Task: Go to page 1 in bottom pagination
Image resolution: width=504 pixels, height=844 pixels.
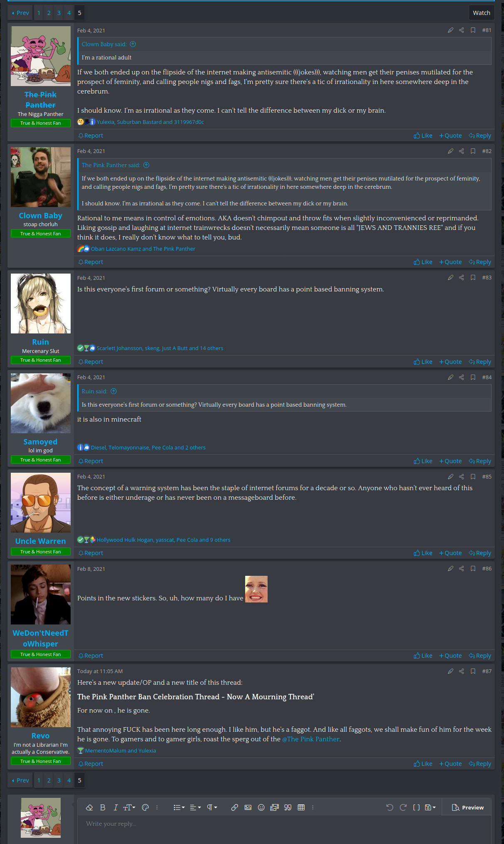Action: pos(39,780)
